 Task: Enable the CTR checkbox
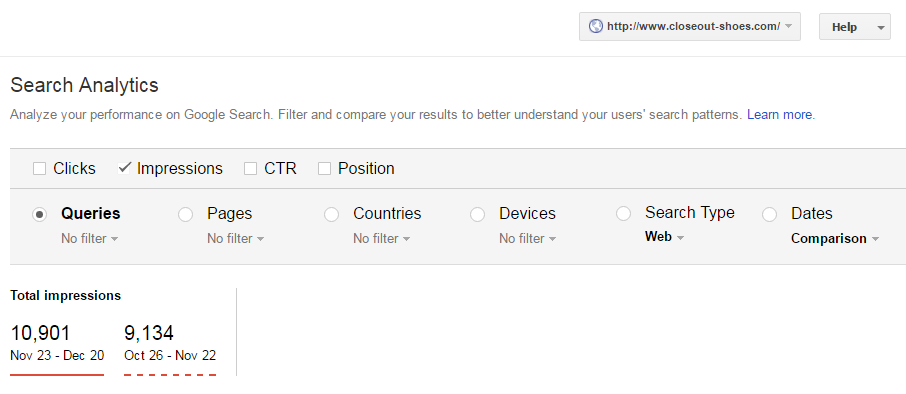click(x=250, y=169)
